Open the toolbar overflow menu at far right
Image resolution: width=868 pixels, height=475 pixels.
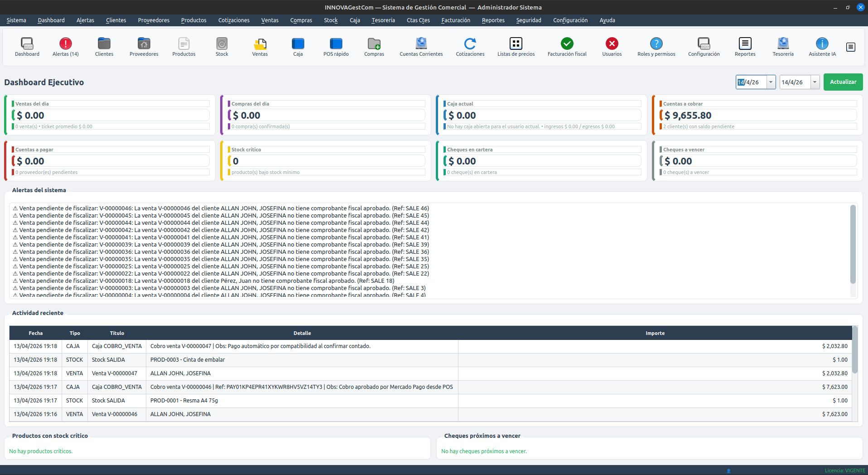850,47
